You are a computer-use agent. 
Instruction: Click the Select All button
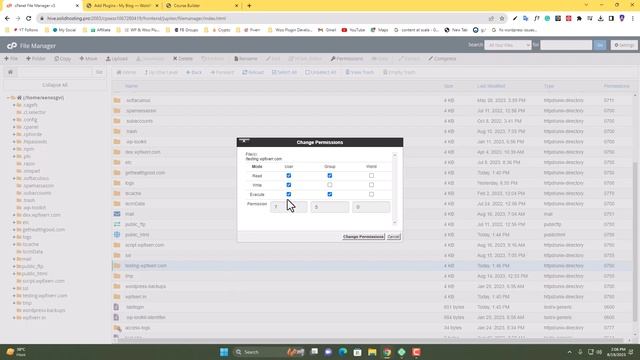(x=284, y=72)
